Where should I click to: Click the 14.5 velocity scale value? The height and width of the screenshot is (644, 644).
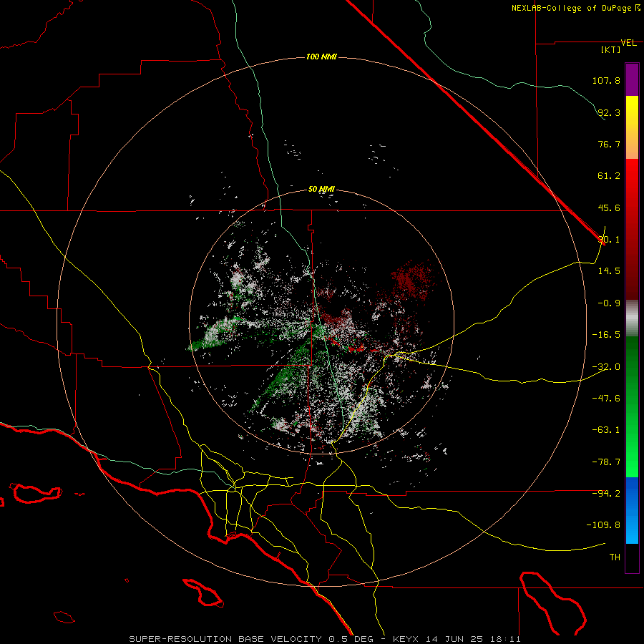(609, 271)
